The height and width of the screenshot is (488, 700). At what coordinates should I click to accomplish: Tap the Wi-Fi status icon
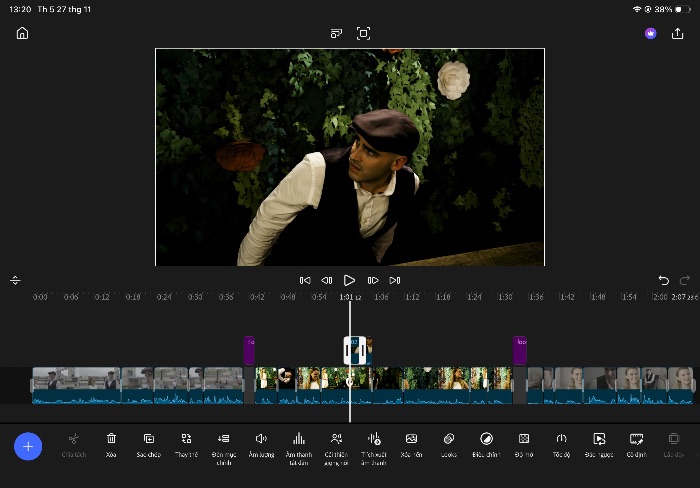[637, 9]
